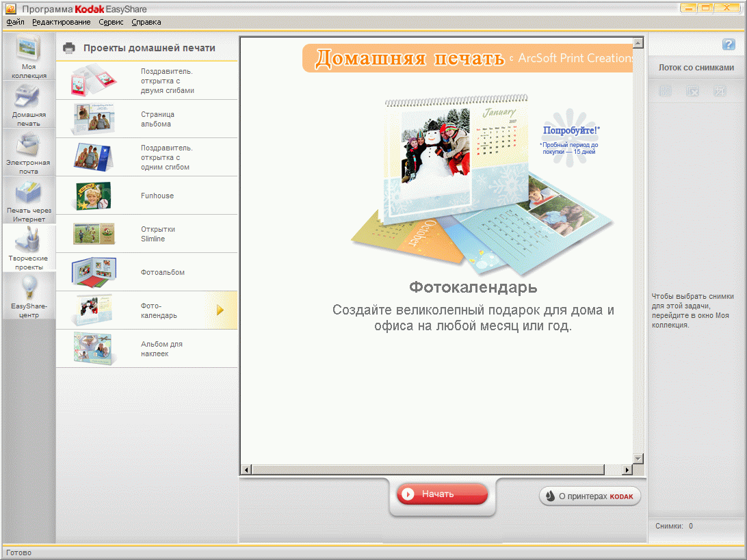Click printer icon beside Проекты домашней печати

[x=69, y=48]
